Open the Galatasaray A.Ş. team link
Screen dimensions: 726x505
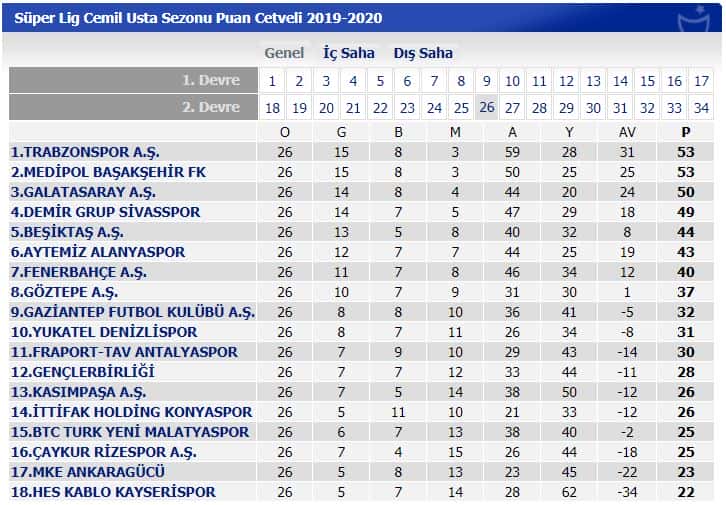pyautogui.click(x=83, y=192)
